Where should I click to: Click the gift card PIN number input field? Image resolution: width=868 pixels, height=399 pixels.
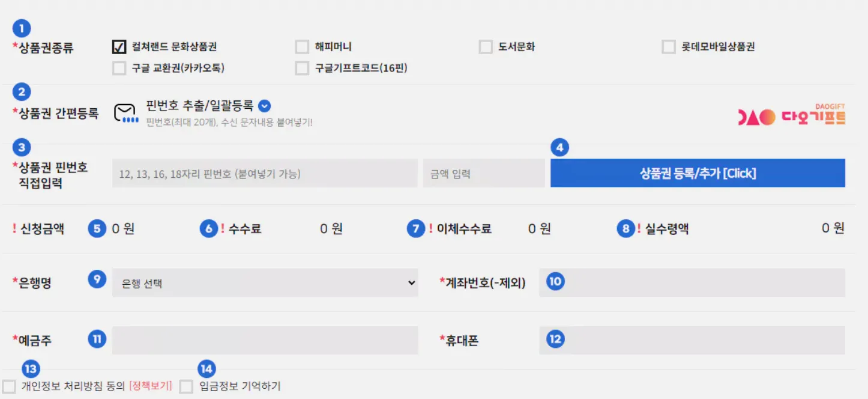(264, 174)
